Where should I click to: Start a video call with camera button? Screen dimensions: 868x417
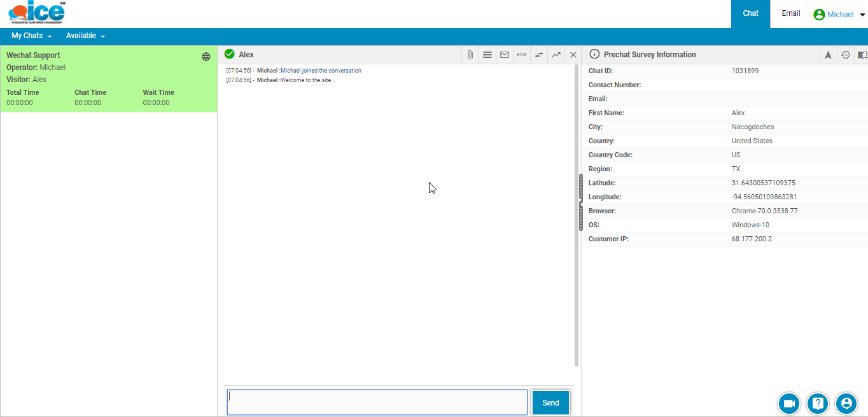(789, 403)
